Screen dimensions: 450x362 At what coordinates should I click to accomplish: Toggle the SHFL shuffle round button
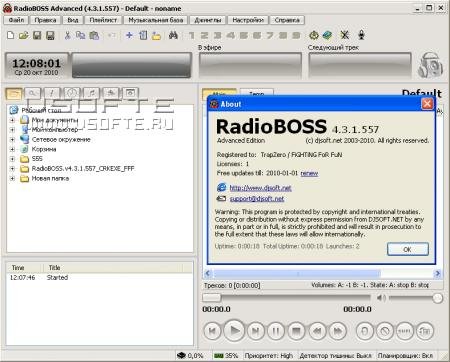click(x=404, y=331)
